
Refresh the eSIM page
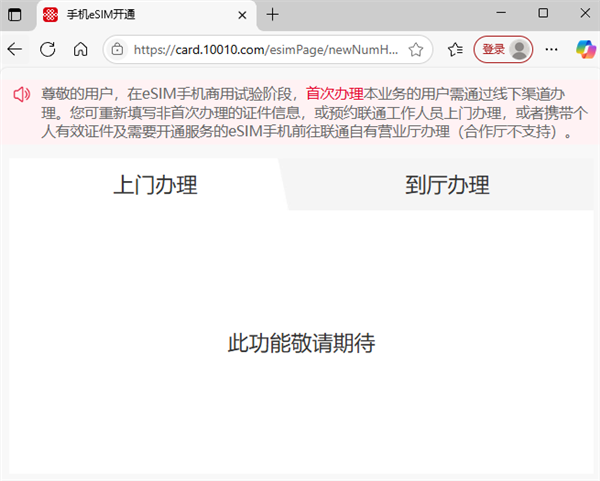click(x=47, y=49)
